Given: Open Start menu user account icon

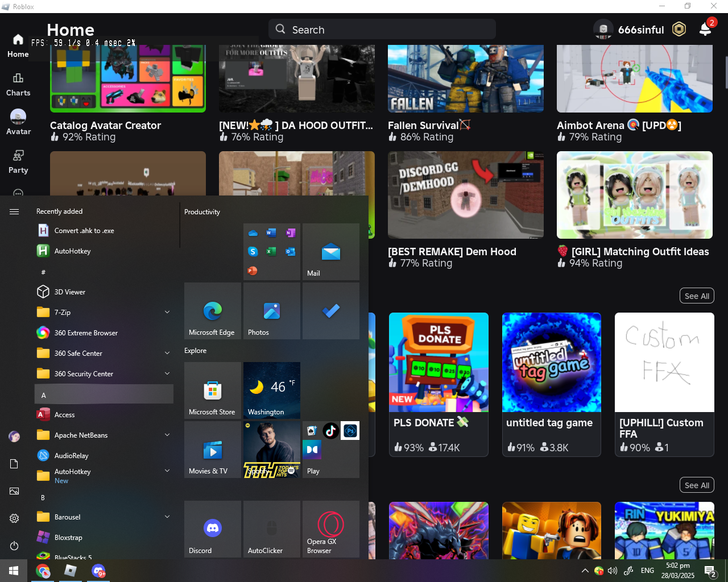Looking at the screenshot, I should coord(14,436).
